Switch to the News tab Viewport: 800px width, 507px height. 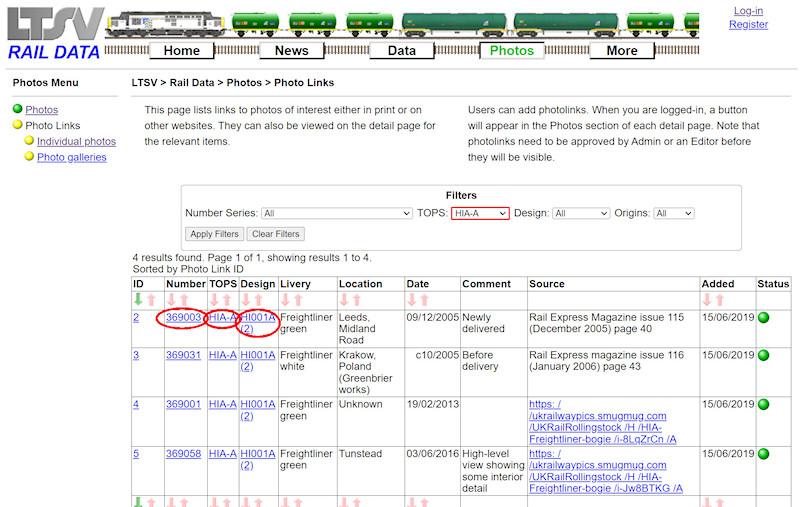coord(291,51)
